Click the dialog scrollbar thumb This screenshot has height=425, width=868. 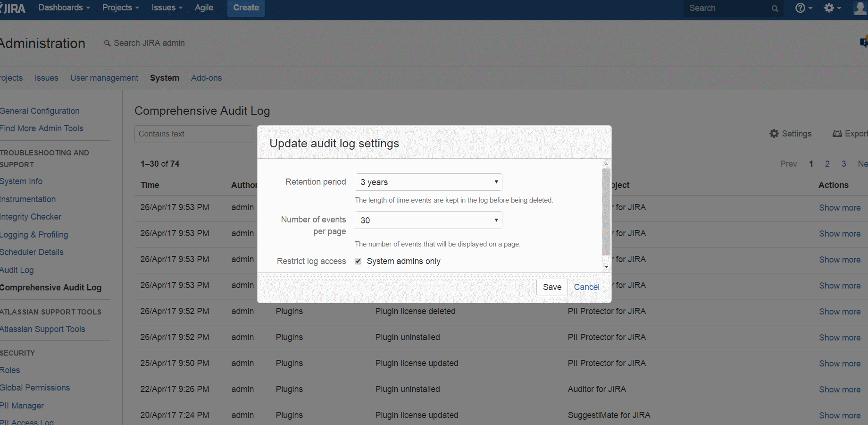pos(606,212)
